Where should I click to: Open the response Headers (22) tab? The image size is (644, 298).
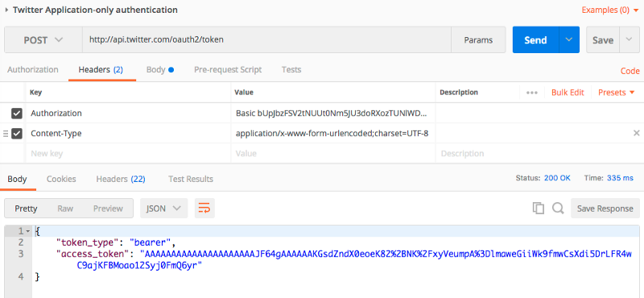pos(121,179)
